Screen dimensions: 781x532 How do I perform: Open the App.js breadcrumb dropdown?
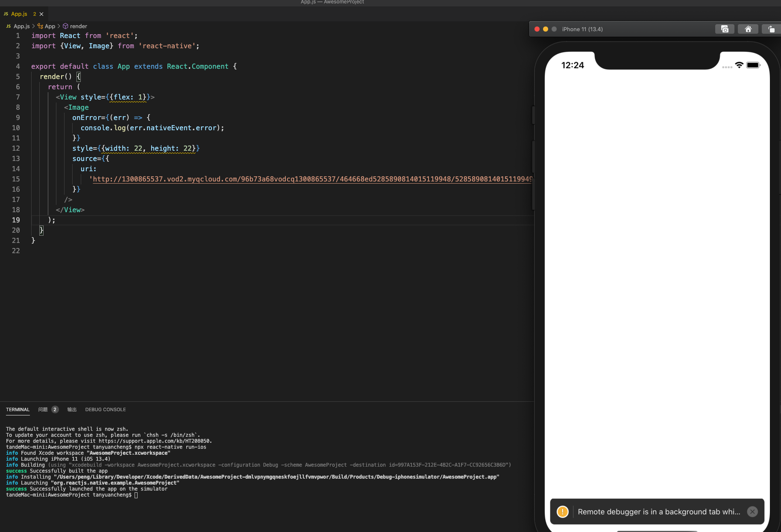pyautogui.click(x=21, y=26)
